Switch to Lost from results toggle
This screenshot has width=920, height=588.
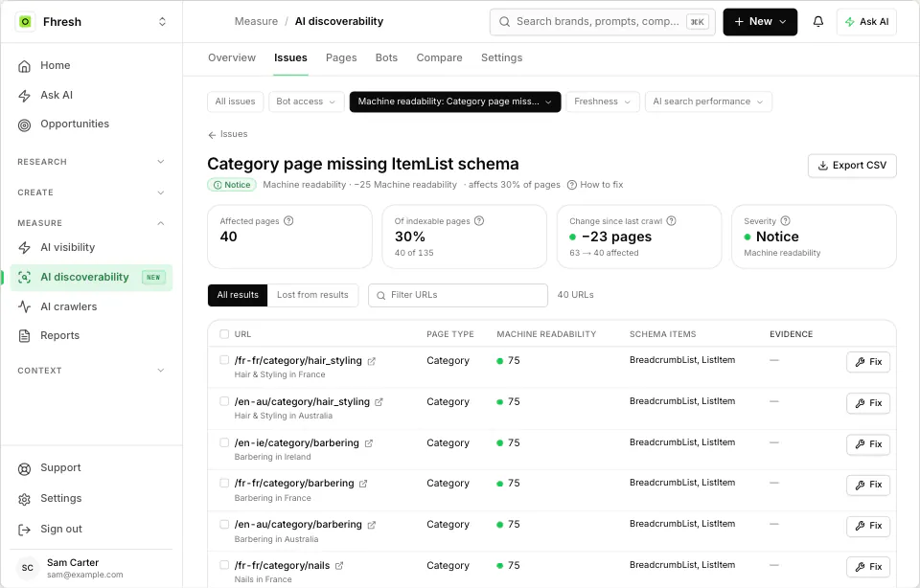[312, 295]
